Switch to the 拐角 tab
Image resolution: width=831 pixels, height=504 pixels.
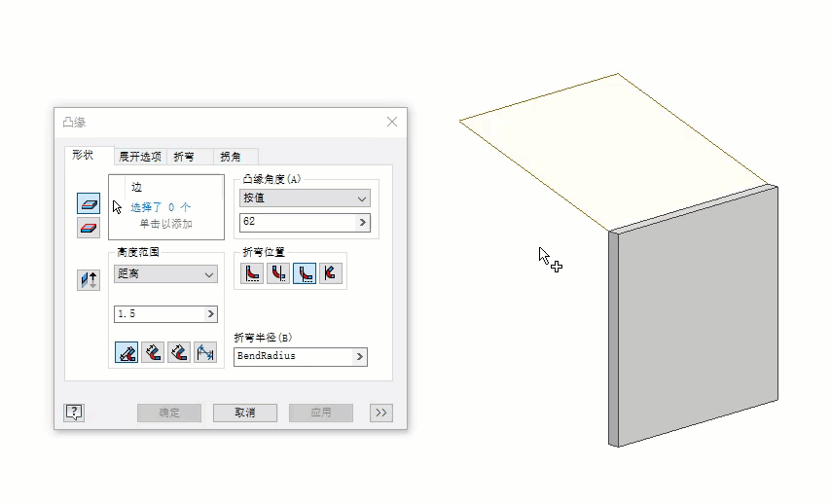pos(231,157)
